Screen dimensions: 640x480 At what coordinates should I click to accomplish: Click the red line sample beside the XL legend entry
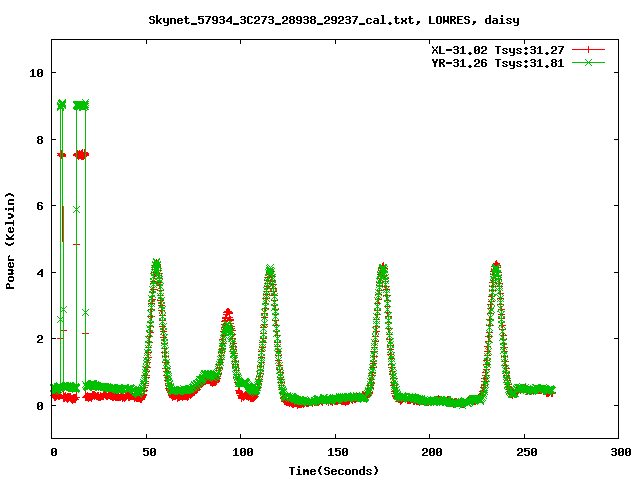(x=588, y=50)
